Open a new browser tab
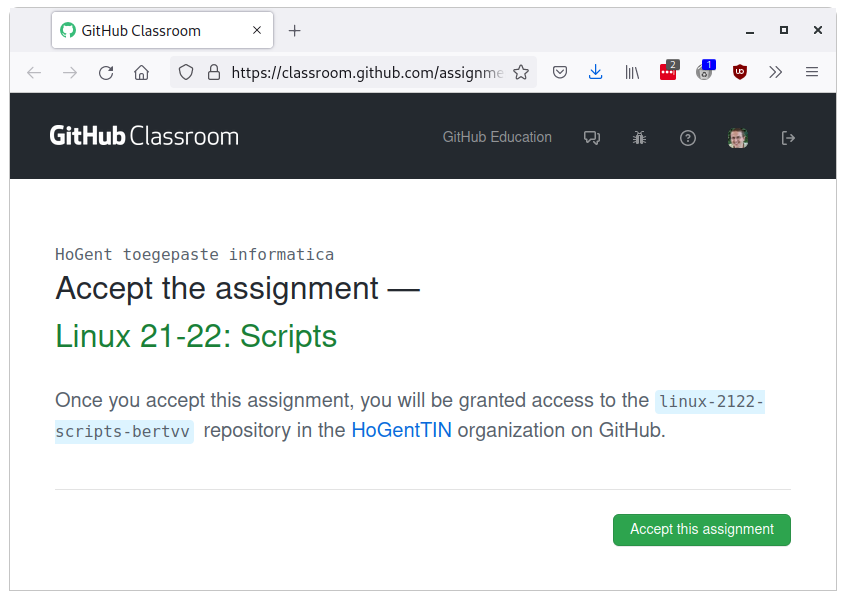 294,31
